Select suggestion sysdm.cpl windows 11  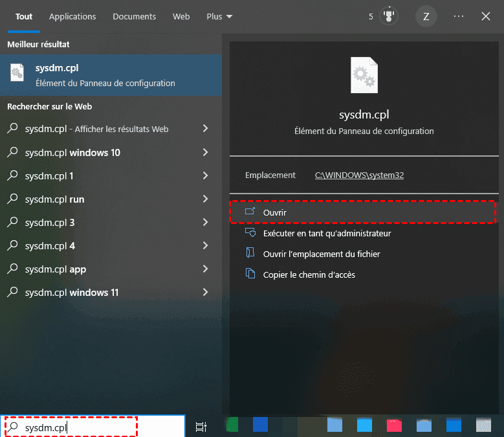(x=72, y=293)
